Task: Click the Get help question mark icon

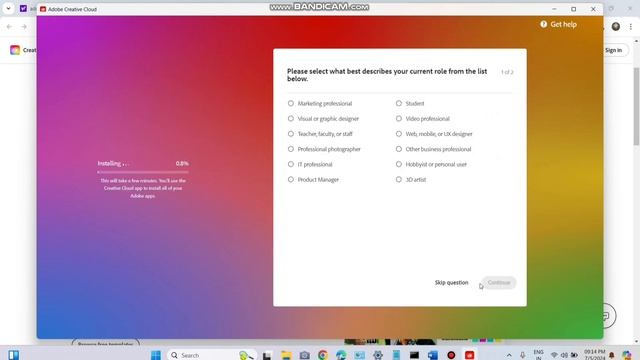Action: [543, 24]
